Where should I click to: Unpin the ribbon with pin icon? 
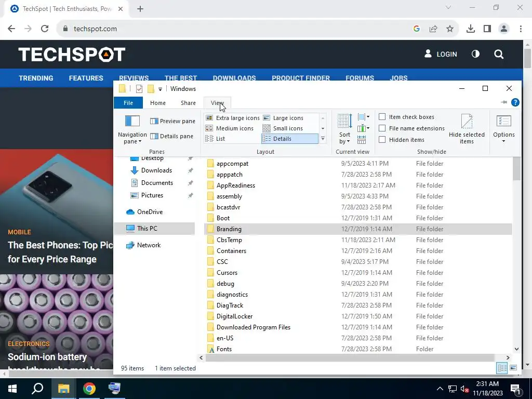tap(504, 102)
